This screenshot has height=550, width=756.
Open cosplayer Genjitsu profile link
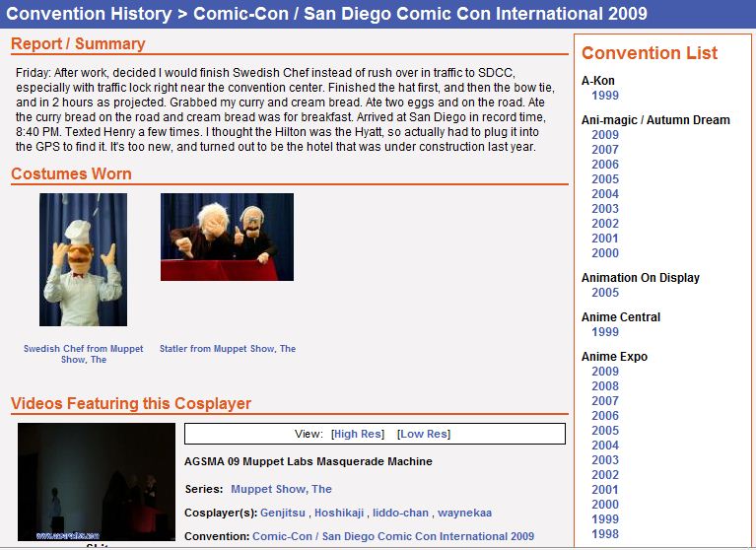[283, 513]
